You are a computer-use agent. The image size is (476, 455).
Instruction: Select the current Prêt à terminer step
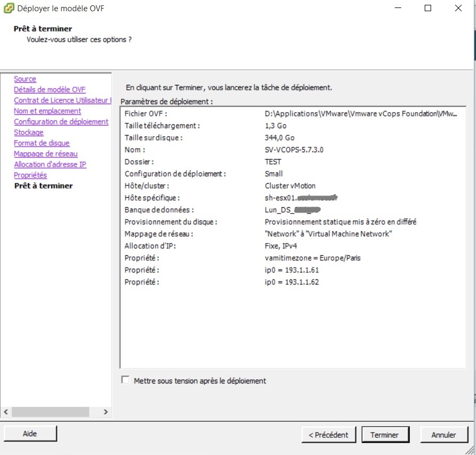coord(43,186)
